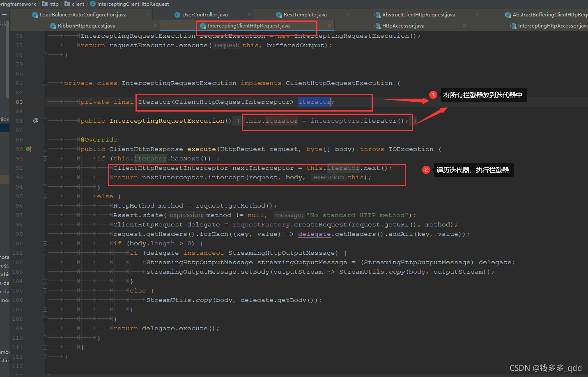Click file icon on InterceptingClientHttpRequest.java tab
The image size is (588, 377).
pos(203,26)
